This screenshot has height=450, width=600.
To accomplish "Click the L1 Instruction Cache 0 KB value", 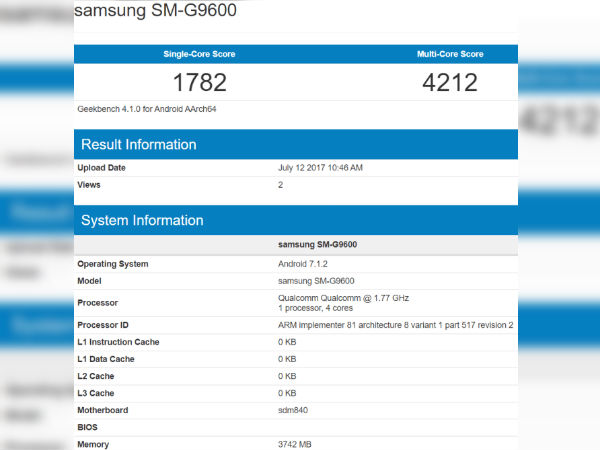I will coord(287,342).
